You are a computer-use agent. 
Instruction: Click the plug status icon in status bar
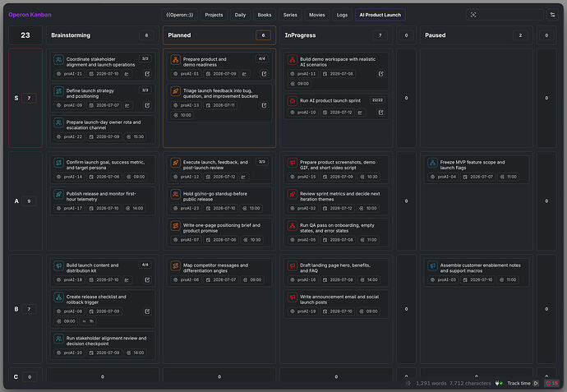pyautogui.click(x=498, y=383)
